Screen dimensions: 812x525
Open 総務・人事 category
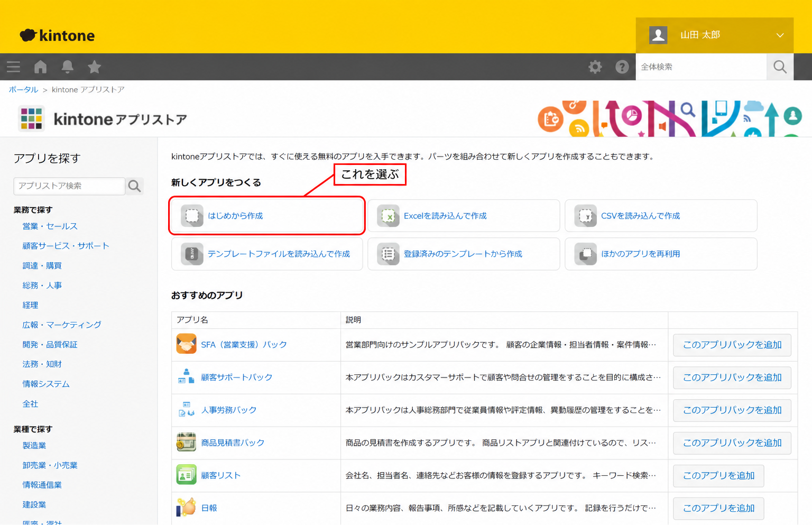(42, 285)
